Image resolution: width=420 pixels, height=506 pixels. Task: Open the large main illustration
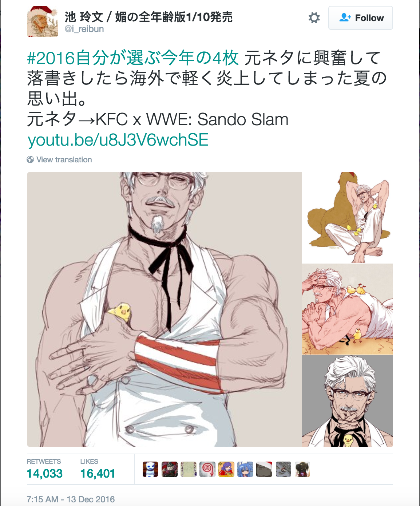165,309
